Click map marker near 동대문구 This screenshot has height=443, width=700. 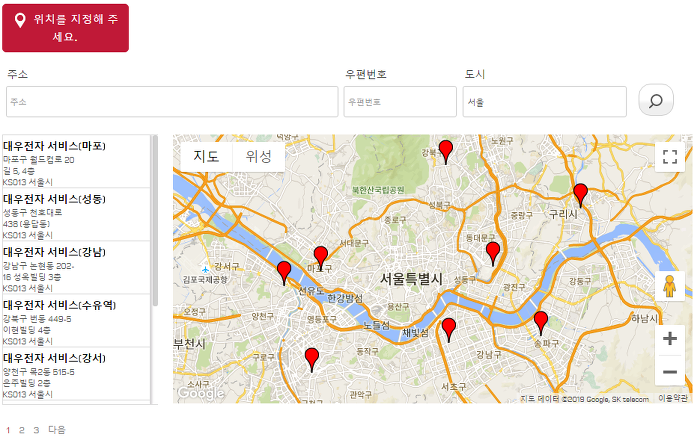[493, 254]
